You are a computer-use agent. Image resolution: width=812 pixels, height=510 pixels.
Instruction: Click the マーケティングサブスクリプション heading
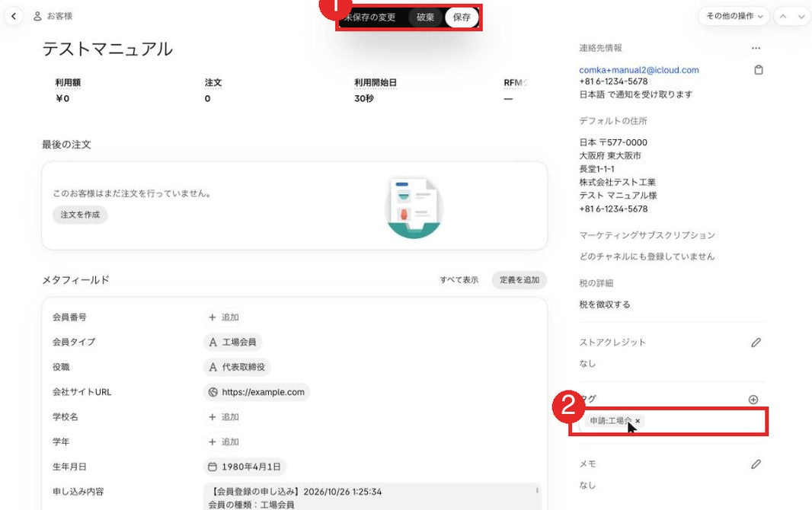click(647, 234)
